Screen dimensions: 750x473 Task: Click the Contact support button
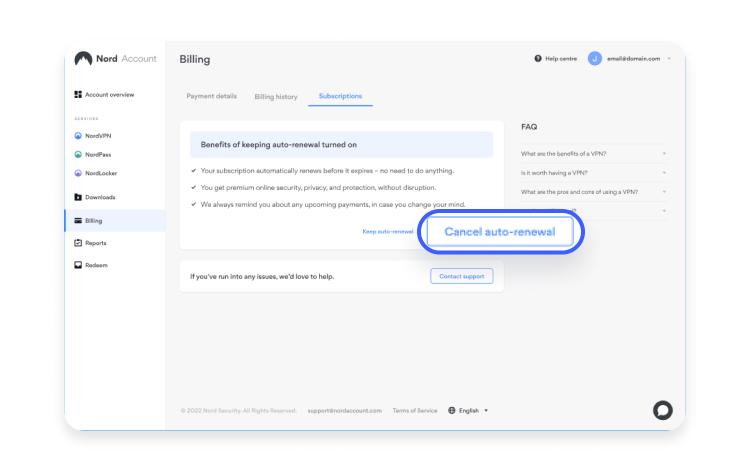coord(462,276)
